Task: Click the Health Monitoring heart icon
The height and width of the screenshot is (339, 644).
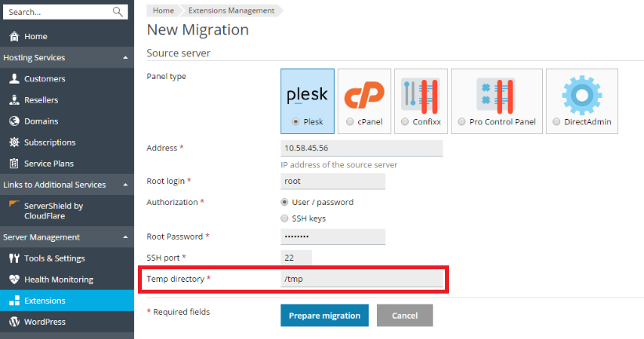Action: click(13, 279)
